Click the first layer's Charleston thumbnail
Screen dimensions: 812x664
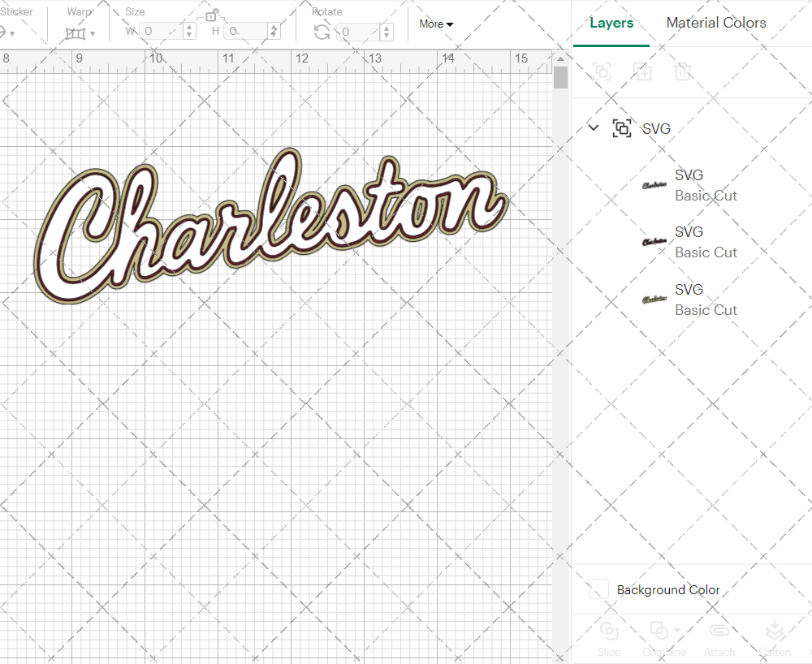coord(654,185)
